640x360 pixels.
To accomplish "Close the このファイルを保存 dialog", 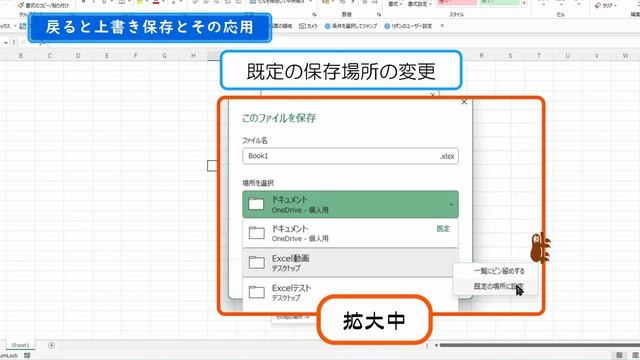I will (x=464, y=102).
